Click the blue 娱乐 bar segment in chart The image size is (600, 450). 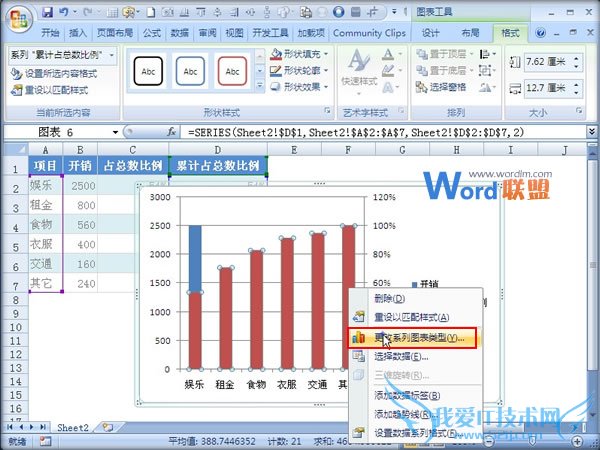195,259
